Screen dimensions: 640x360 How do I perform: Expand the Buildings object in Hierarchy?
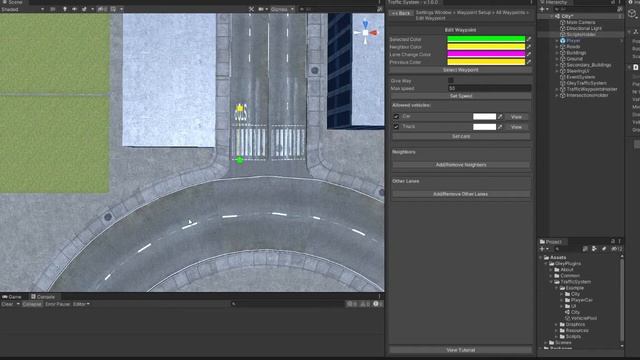557,53
